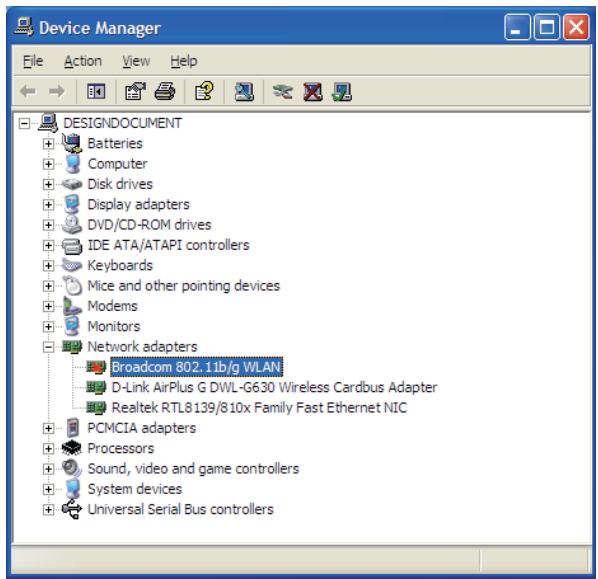Viewport: 598px width, 579px height.
Task: Select Sound, video and game controllers
Action: (x=193, y=469)
